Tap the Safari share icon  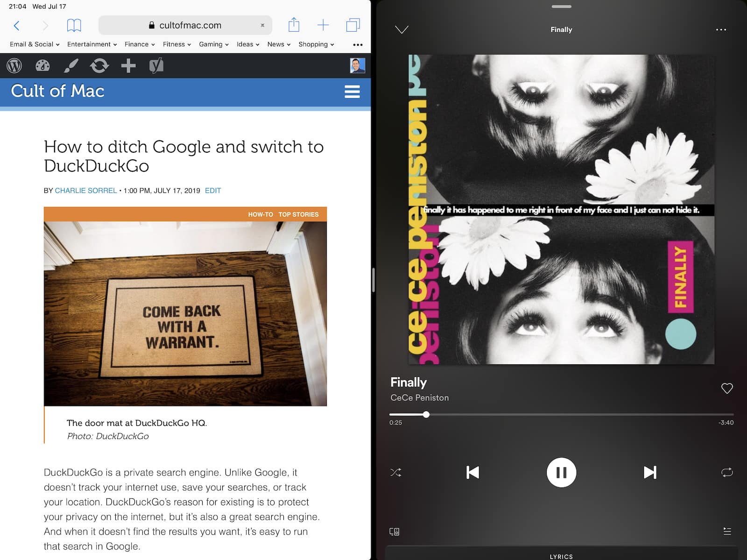tap(294, 25)
